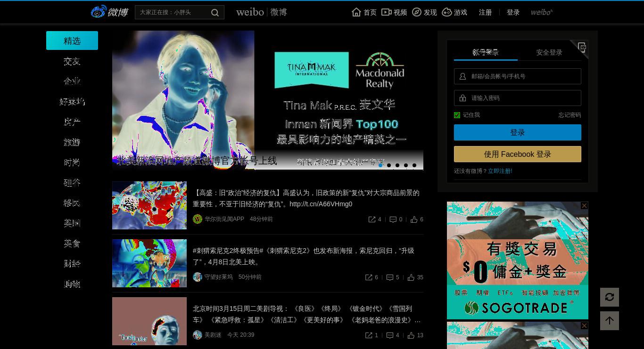Screen dimensions: 644x349
Task: Switch to 帐号登录 tab
Action: pyautogui.click(x=486, y=52)
